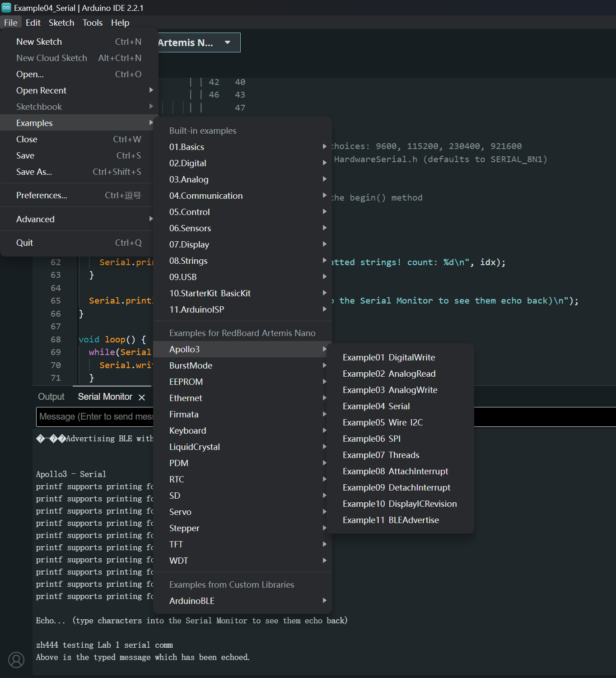The height and width of the screenshot is (678, 616).
Task: Expand 07.Display examples
Action: click(243, 244)
